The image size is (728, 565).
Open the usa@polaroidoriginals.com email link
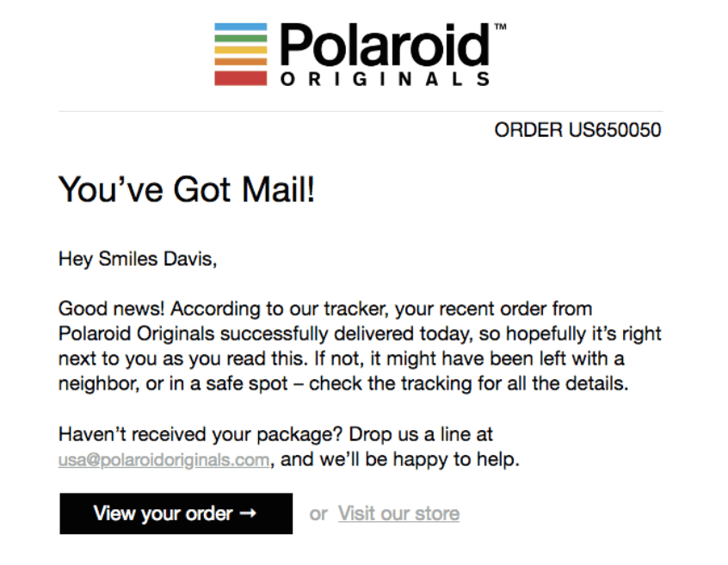[x=163, y=460]
